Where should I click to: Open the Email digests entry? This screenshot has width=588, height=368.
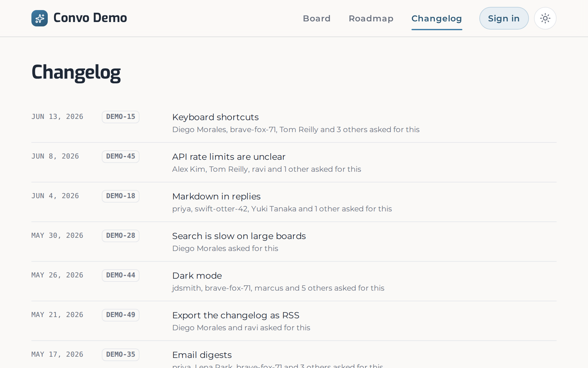[x=202, y=355]
